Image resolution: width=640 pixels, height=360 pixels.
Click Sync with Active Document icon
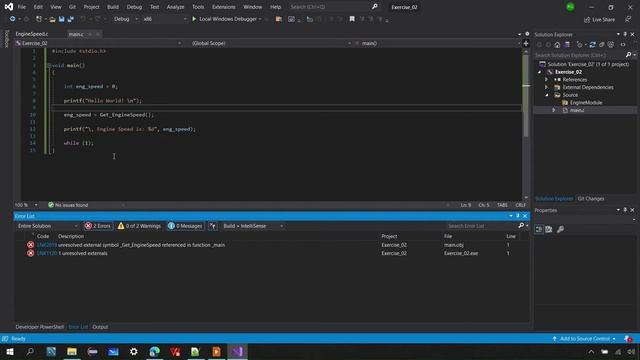[592, 44]
